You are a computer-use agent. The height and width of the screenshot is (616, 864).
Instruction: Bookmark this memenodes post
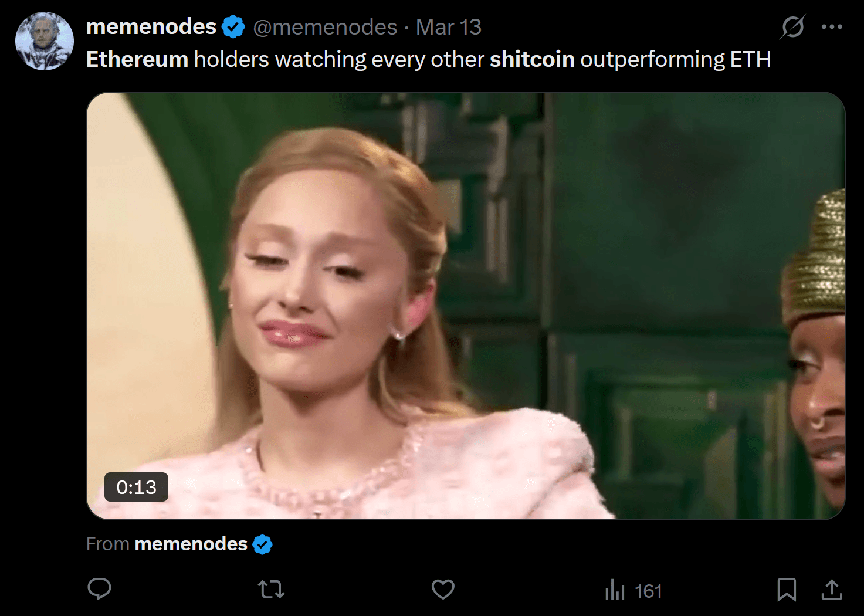(x=787, y=589)
